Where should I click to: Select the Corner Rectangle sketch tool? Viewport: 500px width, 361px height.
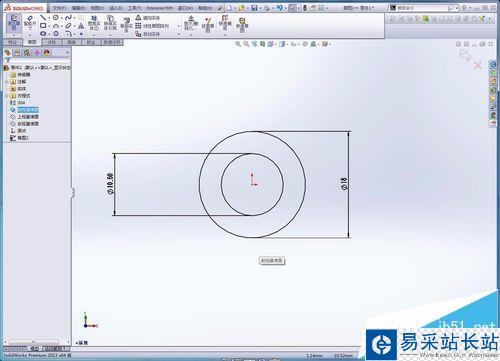click(x=43, y=25)
